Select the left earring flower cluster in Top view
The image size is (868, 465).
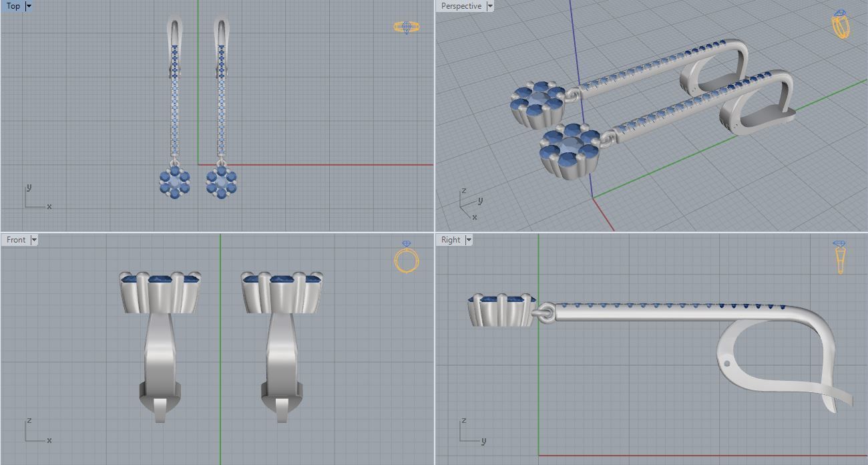pos(175,182)
